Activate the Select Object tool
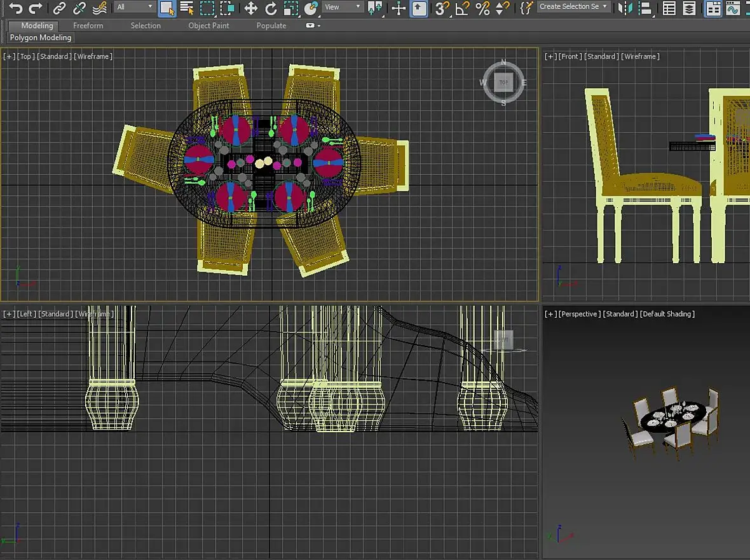Viewport: 750px width, 560px height. click(x=167, y=8)
